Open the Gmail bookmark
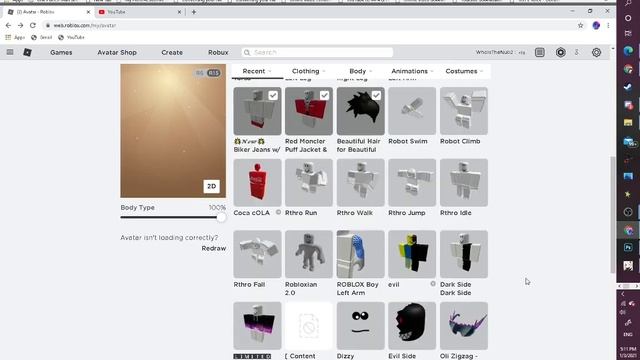This screenshot has height=360, width=640. tap(42, 37)
